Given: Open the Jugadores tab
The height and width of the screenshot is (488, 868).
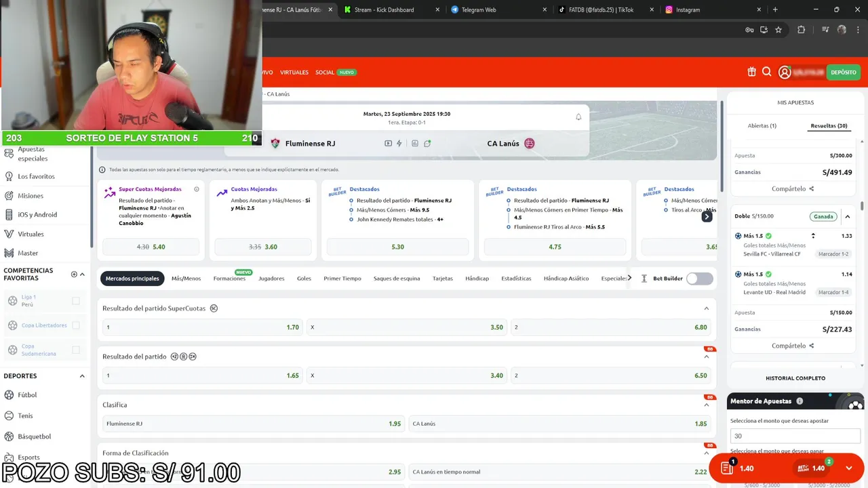Looking at the screenshot, I should (271, 279).
